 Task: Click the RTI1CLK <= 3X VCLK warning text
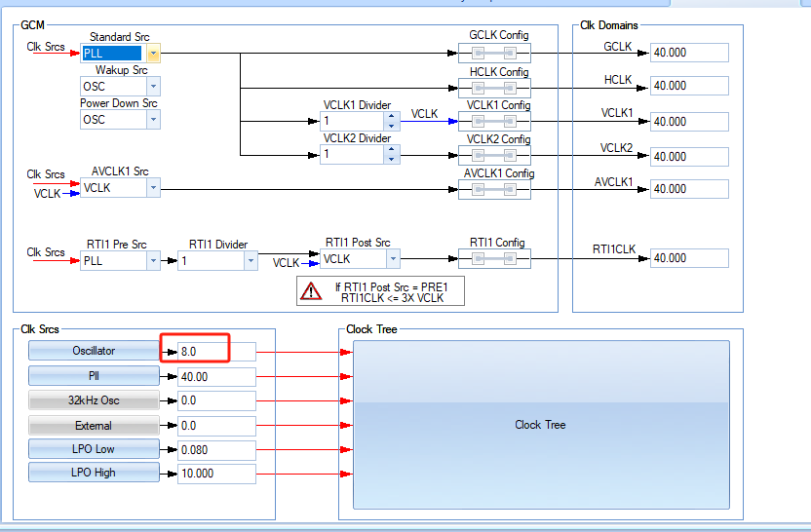click(x=392, y=298)
